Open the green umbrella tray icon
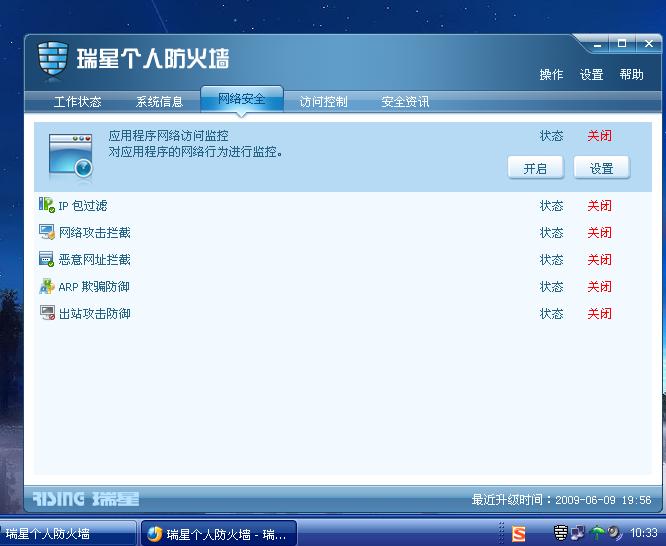Viewport: 666px width, 546px height. click(x=597, y=532)
